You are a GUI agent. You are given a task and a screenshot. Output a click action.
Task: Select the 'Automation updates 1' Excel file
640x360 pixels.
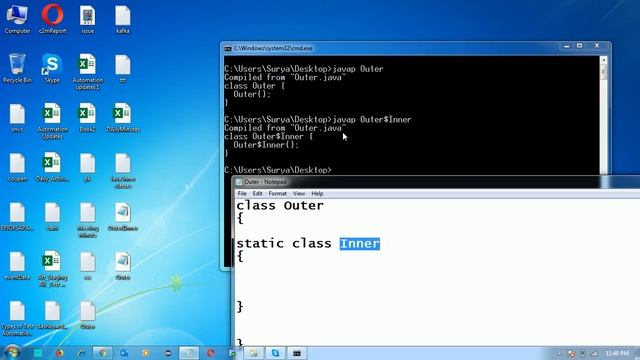[x=87, y=72]
